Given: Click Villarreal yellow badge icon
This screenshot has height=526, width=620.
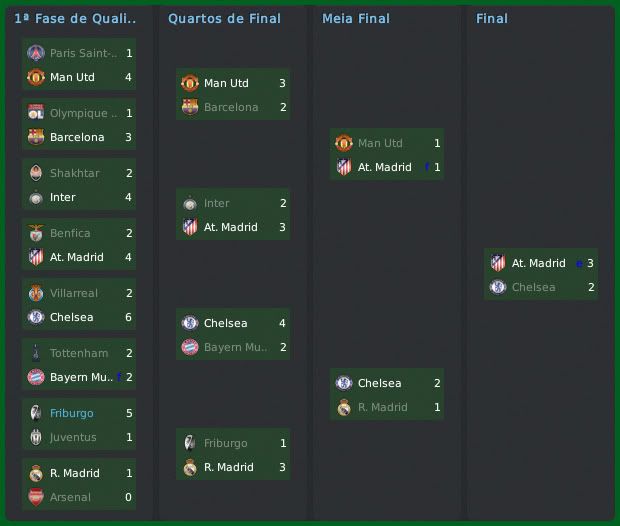Looking at the screenshot, I should (36, 293).
